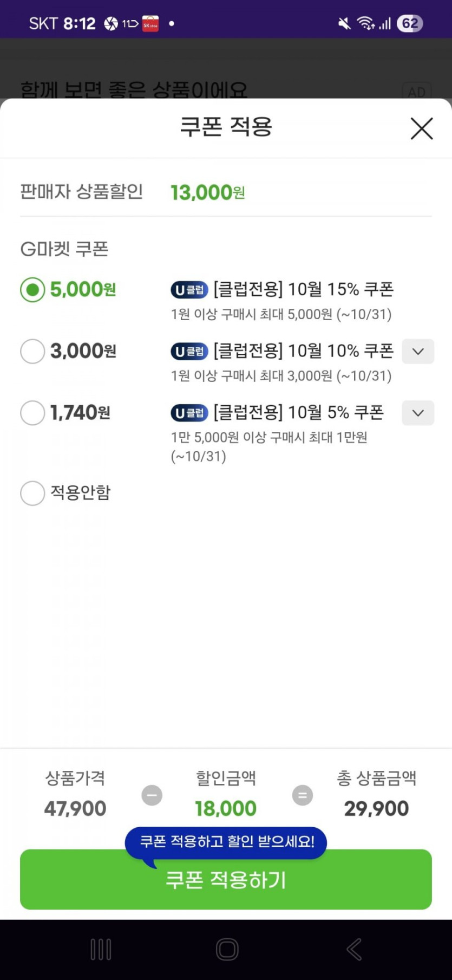The width and height of the screenshot is (452, 980).
Task: Tap the mute icon in status bar
Action: tap(344, 23)
